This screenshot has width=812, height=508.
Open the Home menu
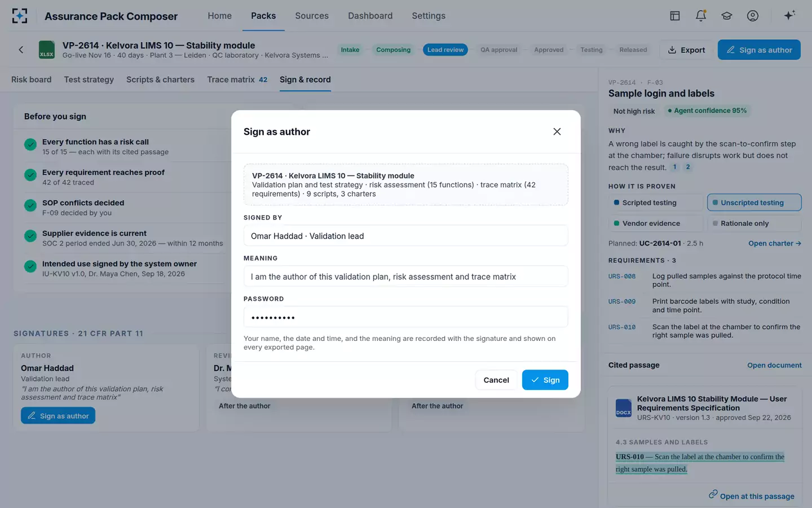point(219,16)
